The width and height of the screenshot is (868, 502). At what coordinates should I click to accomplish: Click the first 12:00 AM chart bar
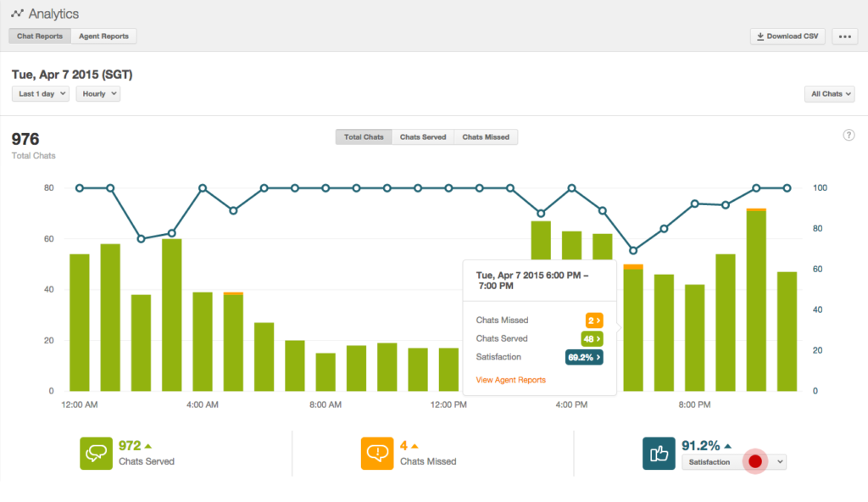(80, 322)
